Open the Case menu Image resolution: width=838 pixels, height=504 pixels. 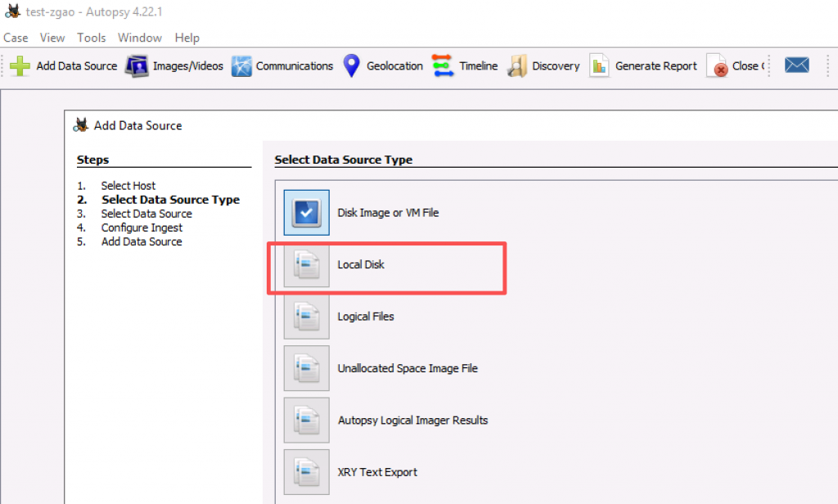pos(16,38)
